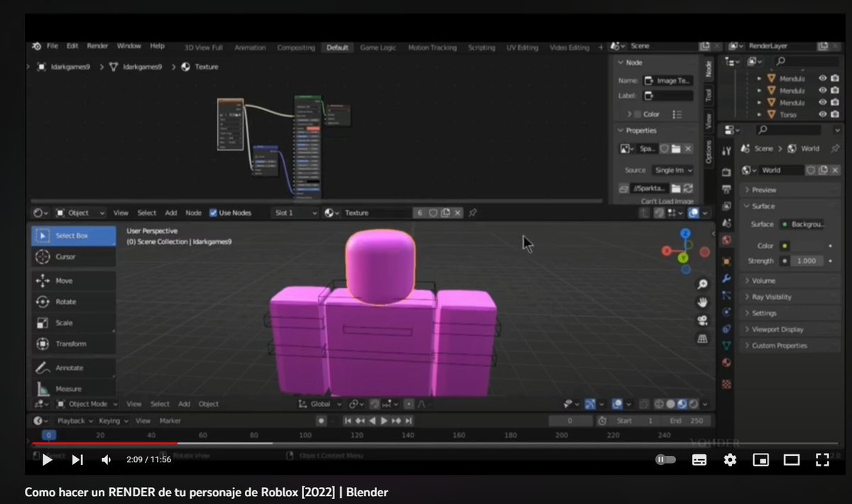852x504 pixels.
Task: Open the Render menu
Action: click(x=97, y=46)
